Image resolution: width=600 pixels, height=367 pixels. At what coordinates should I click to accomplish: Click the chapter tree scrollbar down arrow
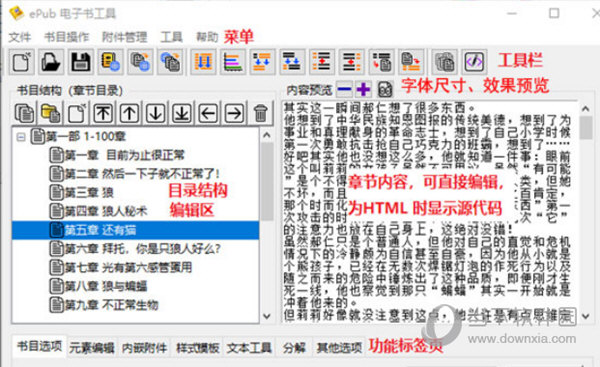tap(267, 316)
